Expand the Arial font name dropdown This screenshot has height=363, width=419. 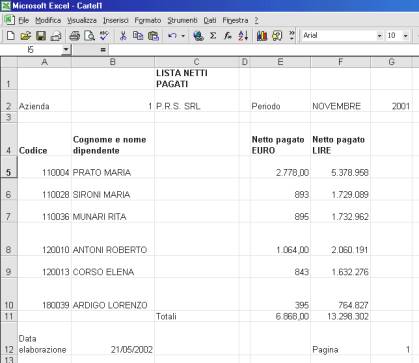[379, 36]
